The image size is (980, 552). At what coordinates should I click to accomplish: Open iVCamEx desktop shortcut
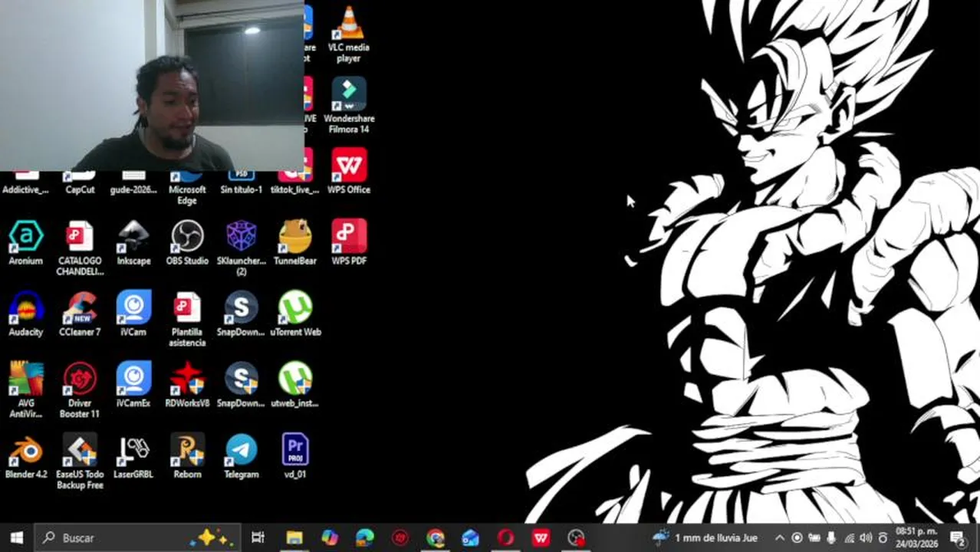pyautogui.click(x=133, y=385)
